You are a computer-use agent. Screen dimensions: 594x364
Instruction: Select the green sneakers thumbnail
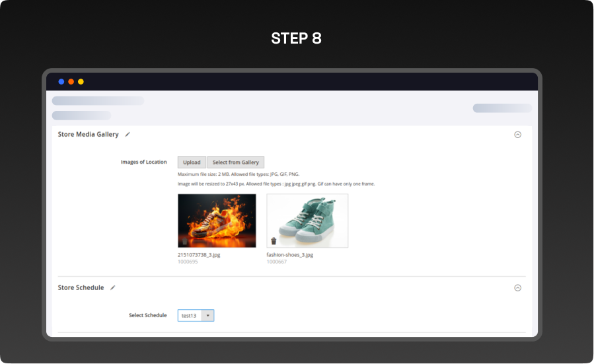click(x=307, y=220)
